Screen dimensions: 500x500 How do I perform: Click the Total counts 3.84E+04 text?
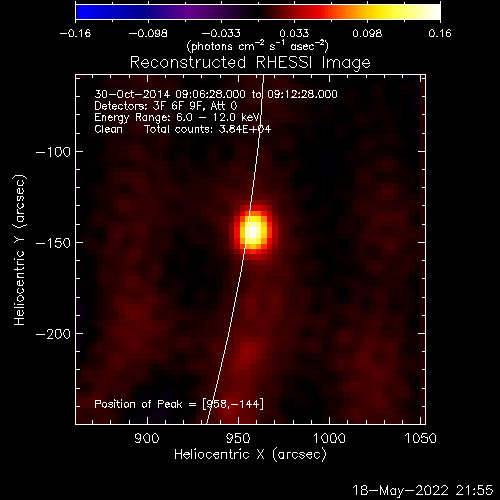(x=208, y=129)
